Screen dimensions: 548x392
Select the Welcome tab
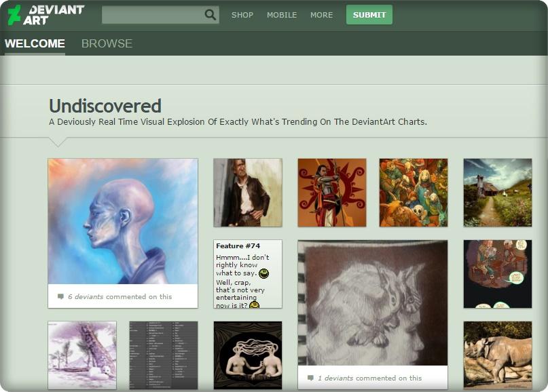click(35, 43)
